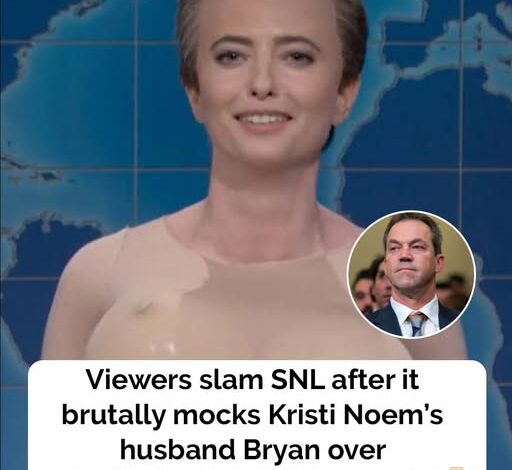
Task: Click the word "Viewers" starting the headline
Action: [139, 380]
